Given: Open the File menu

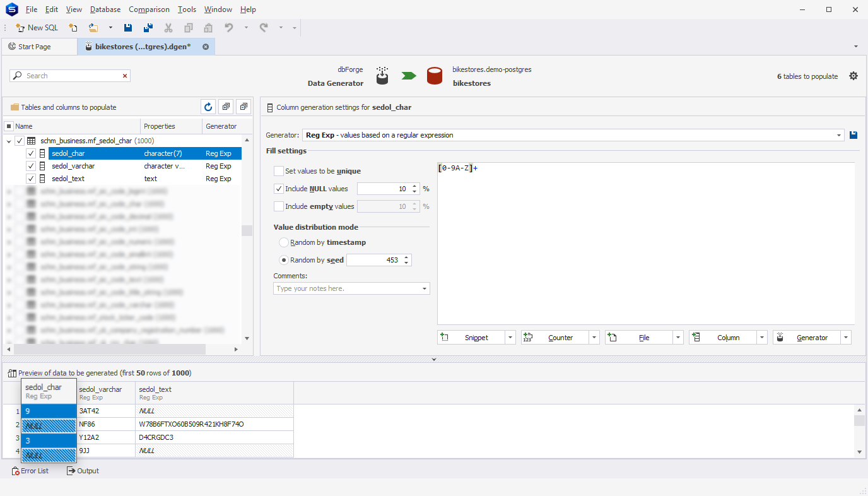Looking at the screenshot, I should click(x=32, y=9).
